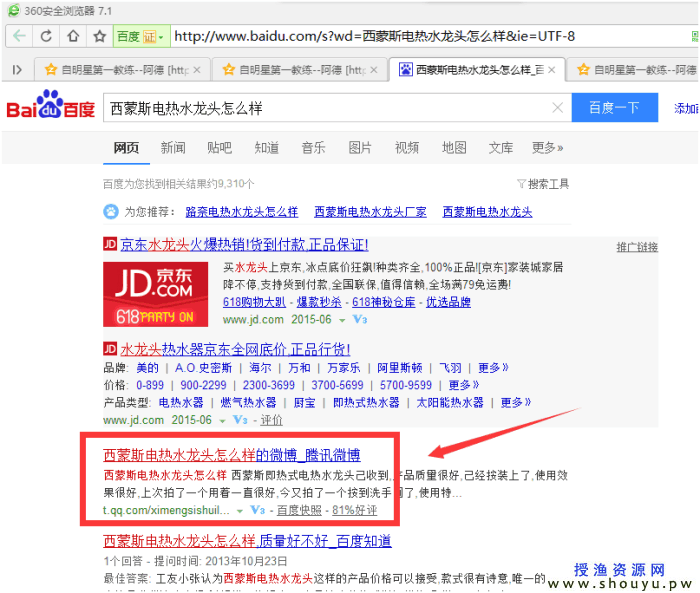
Task: Open 百度快照 cached page link
Action: coord(299,510)
